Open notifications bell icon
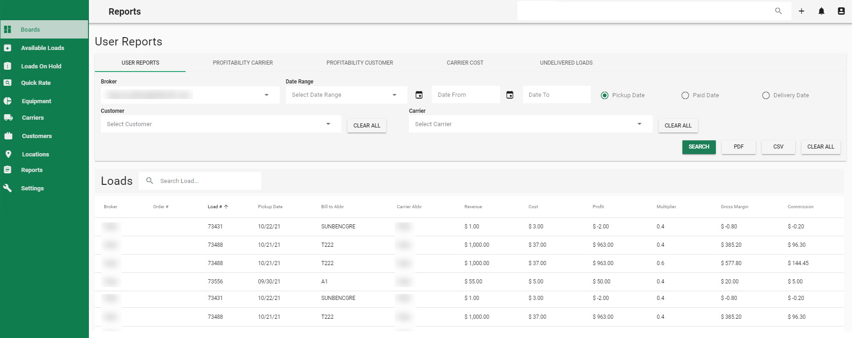 pos(821,11)
